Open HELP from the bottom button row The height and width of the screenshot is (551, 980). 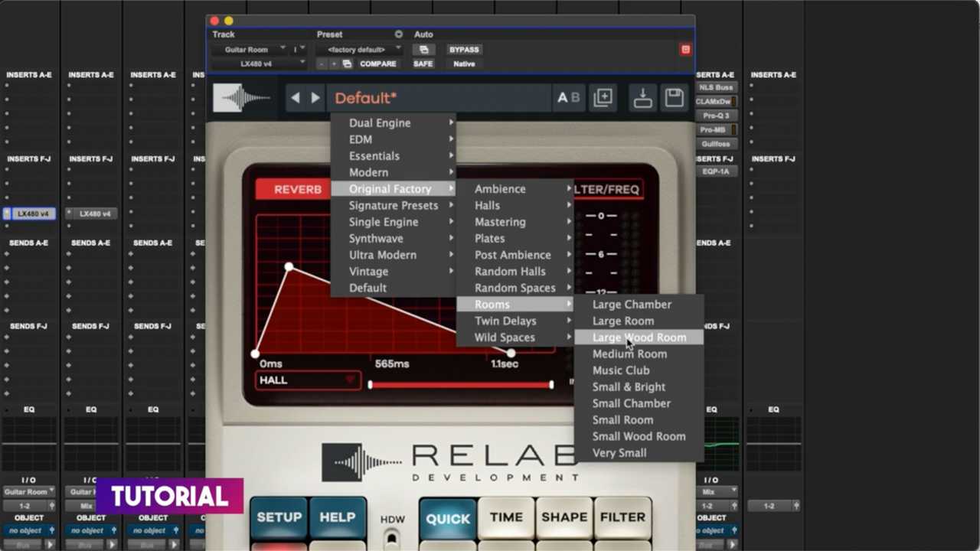click(337, 517)
